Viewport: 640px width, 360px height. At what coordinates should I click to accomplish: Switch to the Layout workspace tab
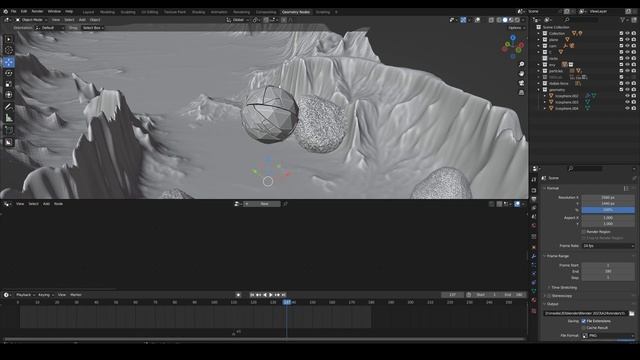(88, 12)
